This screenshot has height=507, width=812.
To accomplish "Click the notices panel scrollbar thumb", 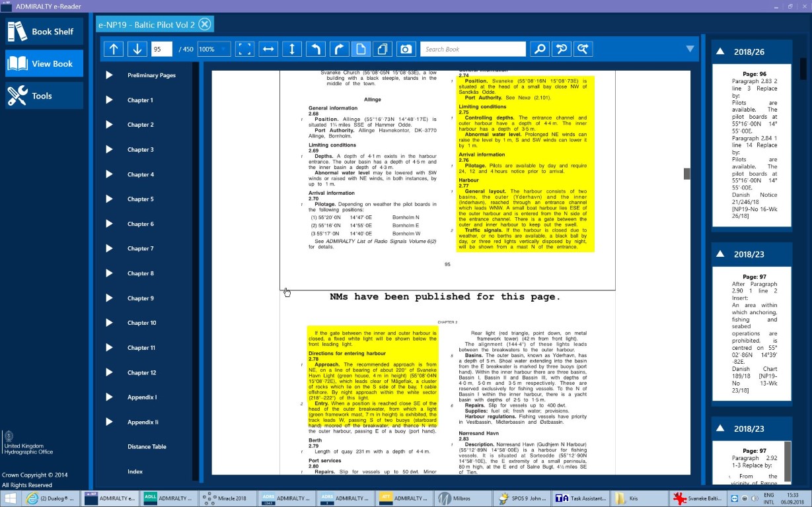I will click(x=803, y=69).
